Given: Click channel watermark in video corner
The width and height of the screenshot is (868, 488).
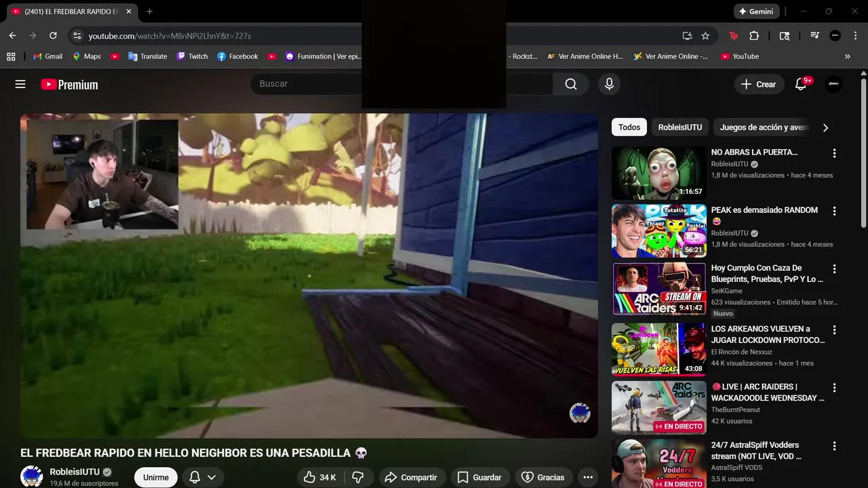Looking at the screenshot, I should (580, 413).
